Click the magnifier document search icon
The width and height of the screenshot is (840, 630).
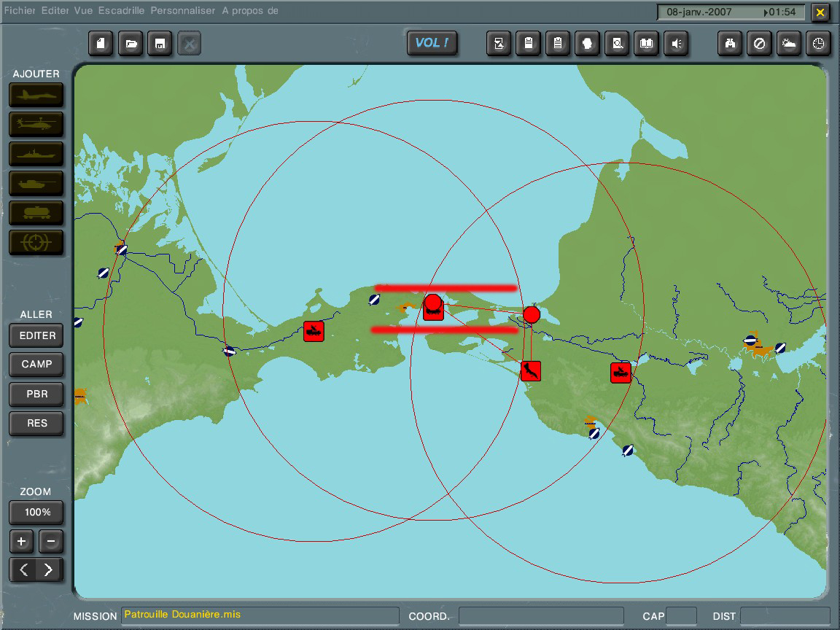pyautogui.click(x=617, y=44)
